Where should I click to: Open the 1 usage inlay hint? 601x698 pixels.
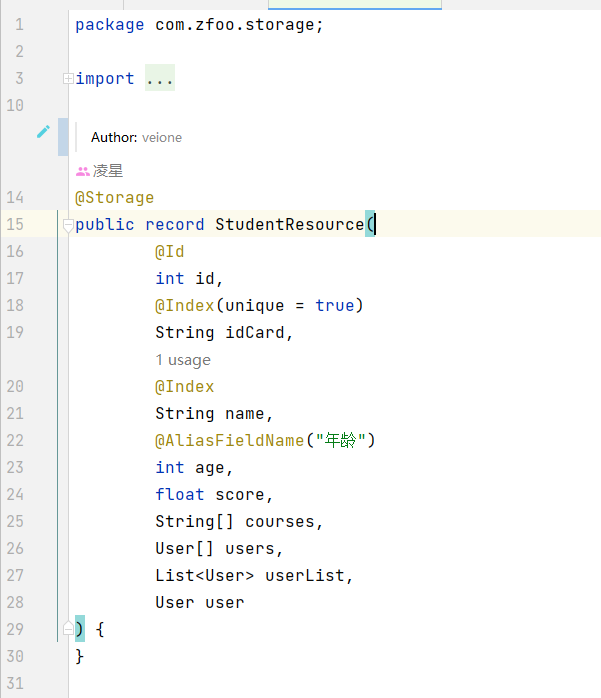tap(183, 360)
